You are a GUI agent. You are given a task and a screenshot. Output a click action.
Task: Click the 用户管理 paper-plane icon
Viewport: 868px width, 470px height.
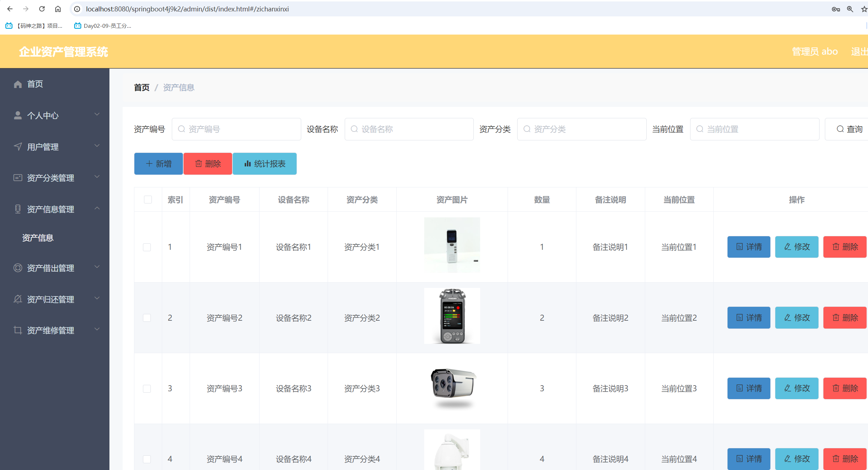click(x=18, y=146)
